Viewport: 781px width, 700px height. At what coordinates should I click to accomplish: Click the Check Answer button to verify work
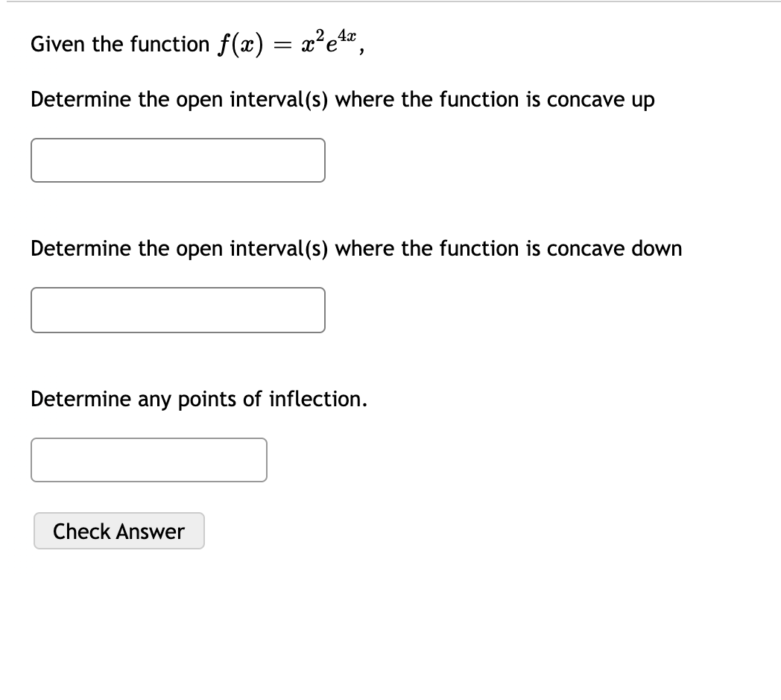118,531
